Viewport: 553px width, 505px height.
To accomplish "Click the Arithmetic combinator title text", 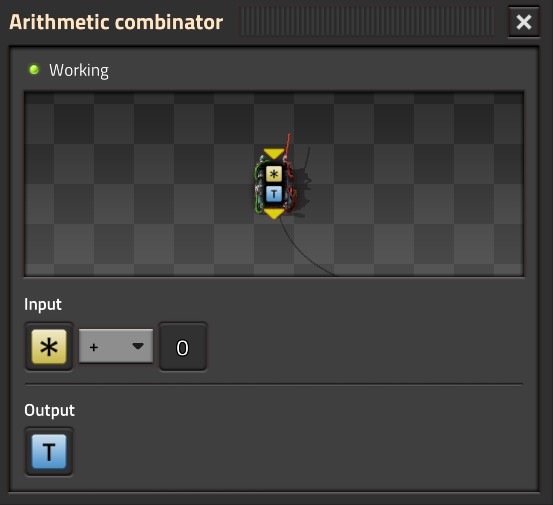I will click(116, 22).
